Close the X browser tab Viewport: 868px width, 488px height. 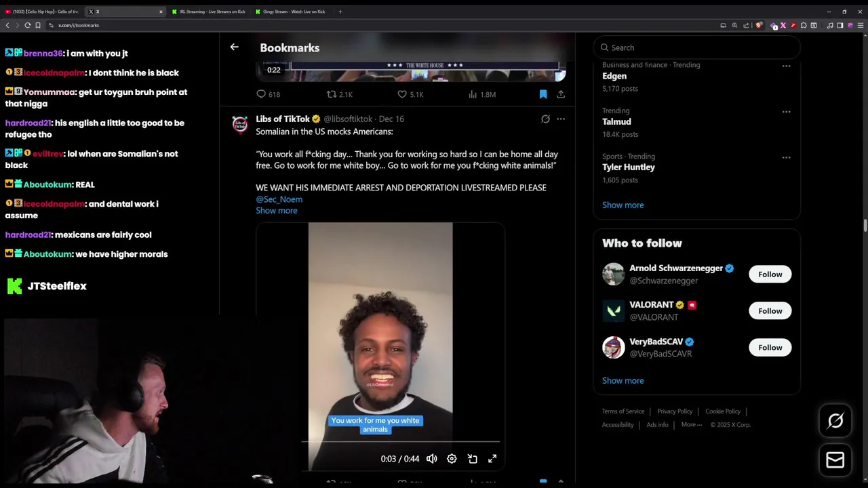161,12
